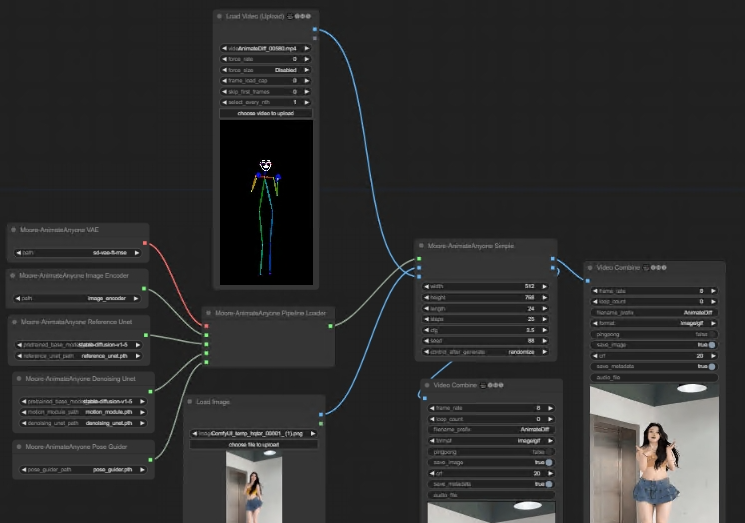This screenshot has width=745, height=523.
Task: Toggle save_image in bottom Video Combine node
Action: point(491,462)
